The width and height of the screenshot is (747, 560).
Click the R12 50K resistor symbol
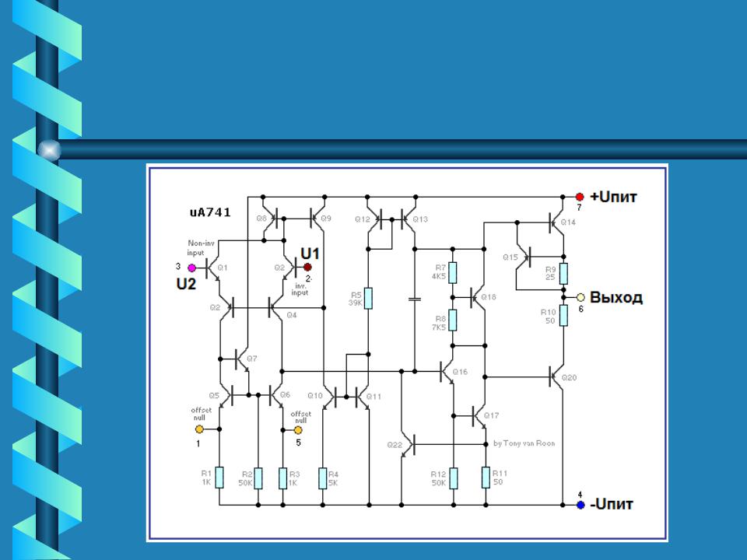coord(454,478)
